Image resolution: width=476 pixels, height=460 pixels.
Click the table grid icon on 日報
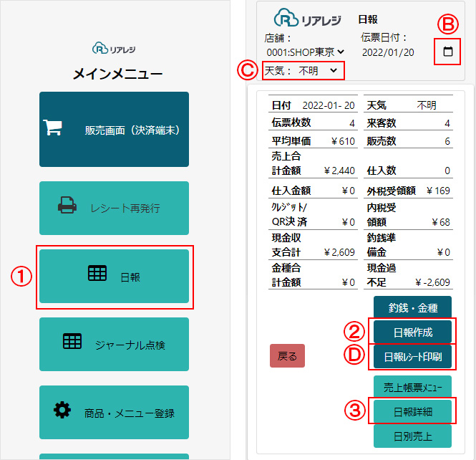click(x=97, y=273)
